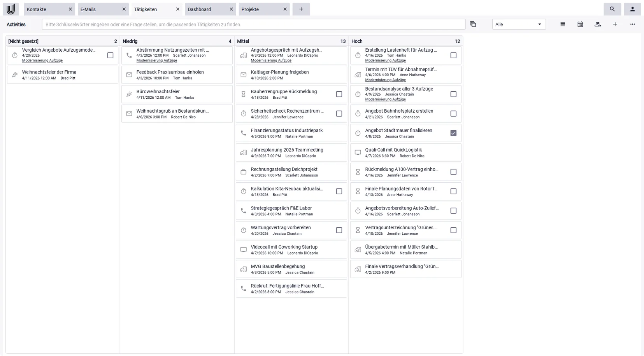Open the people group view icon
644x356 pixels.
pyautogui.click(x=598, y=24)
